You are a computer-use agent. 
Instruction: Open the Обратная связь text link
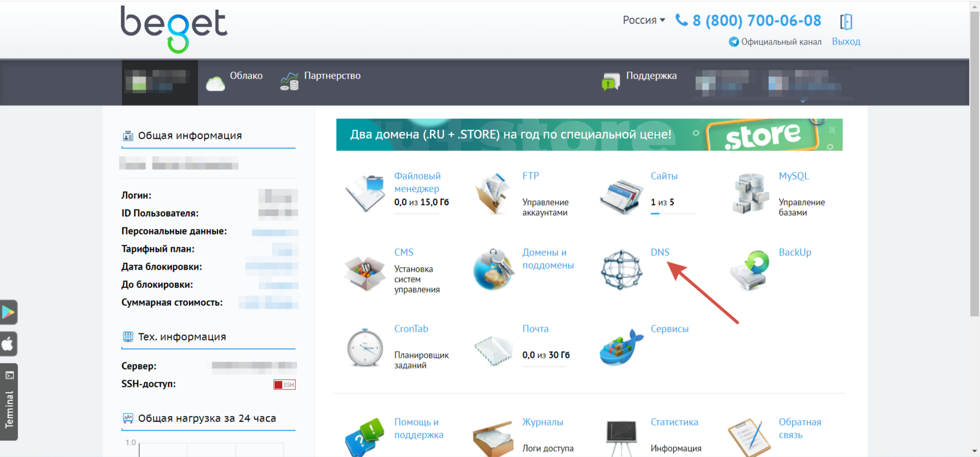[800, 428]
